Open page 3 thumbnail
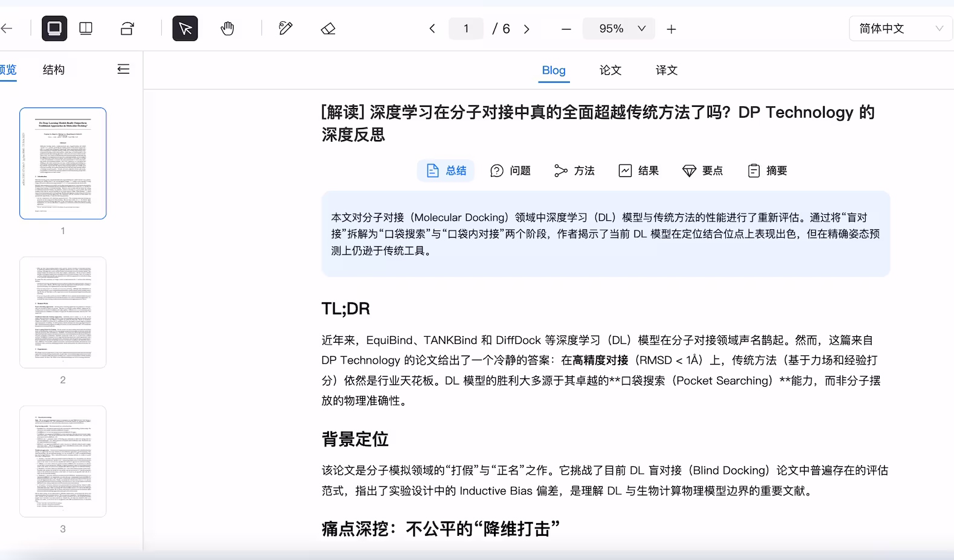The height and width of the screenshot is (560, 954). tap(63, 462)
